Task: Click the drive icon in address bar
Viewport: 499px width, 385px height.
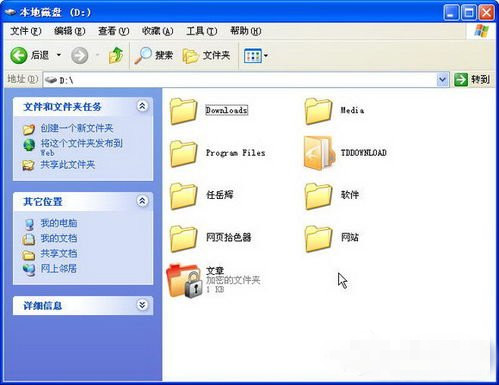Action: [51, 80]
